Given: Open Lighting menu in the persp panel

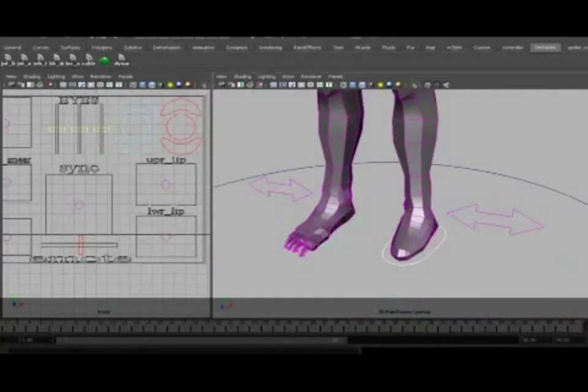Looking at the screenshot, I should tap(266, 77).
